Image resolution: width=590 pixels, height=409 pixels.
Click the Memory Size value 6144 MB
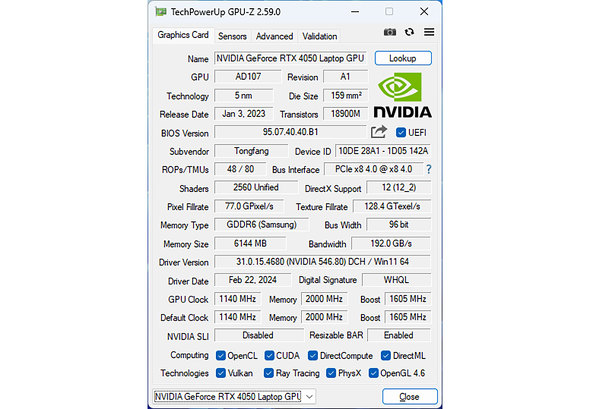coord(250,243)
